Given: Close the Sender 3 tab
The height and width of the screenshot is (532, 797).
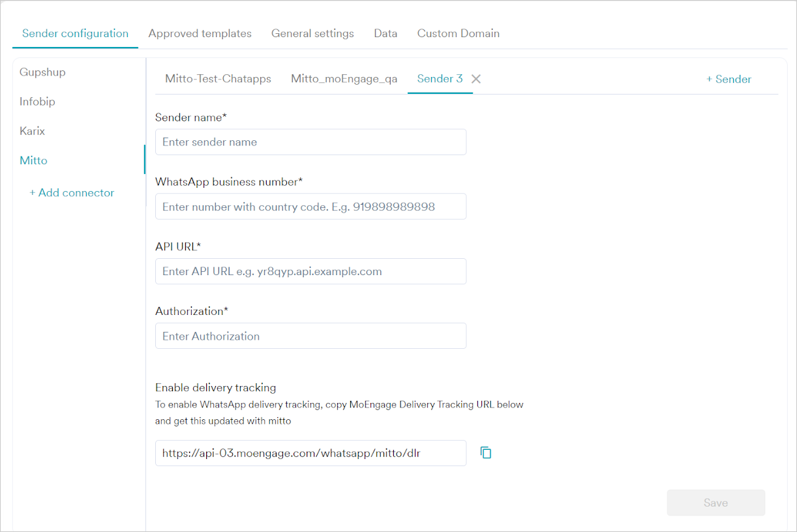Looking at the screenshot, I should point(475,78).
